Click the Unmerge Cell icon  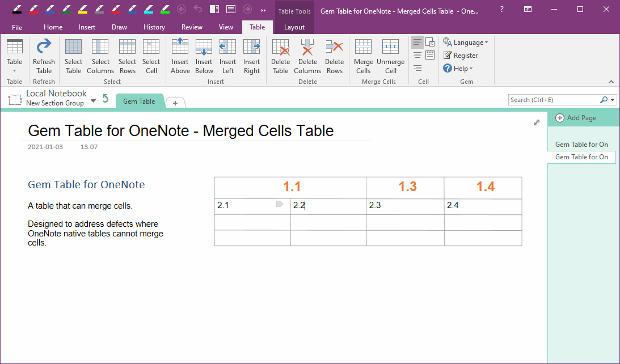pyautogui.click(x=390, y=56)
